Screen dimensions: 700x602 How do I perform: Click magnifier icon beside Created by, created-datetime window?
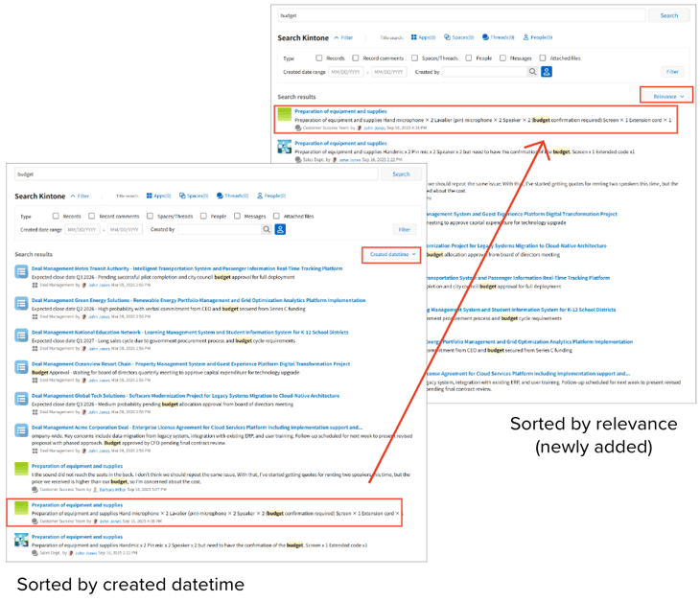pos(267,229)
